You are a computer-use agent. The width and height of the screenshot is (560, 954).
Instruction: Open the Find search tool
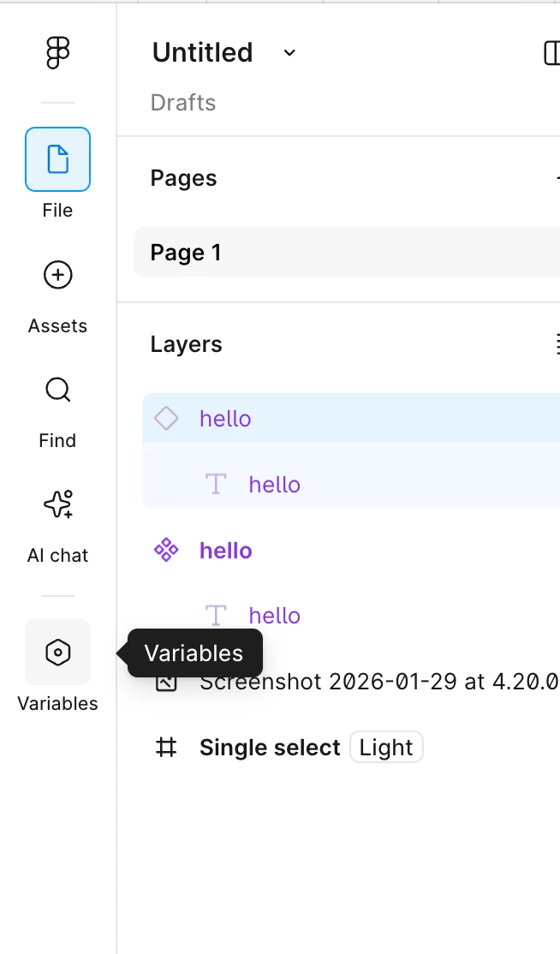click(x=57, y=391)
